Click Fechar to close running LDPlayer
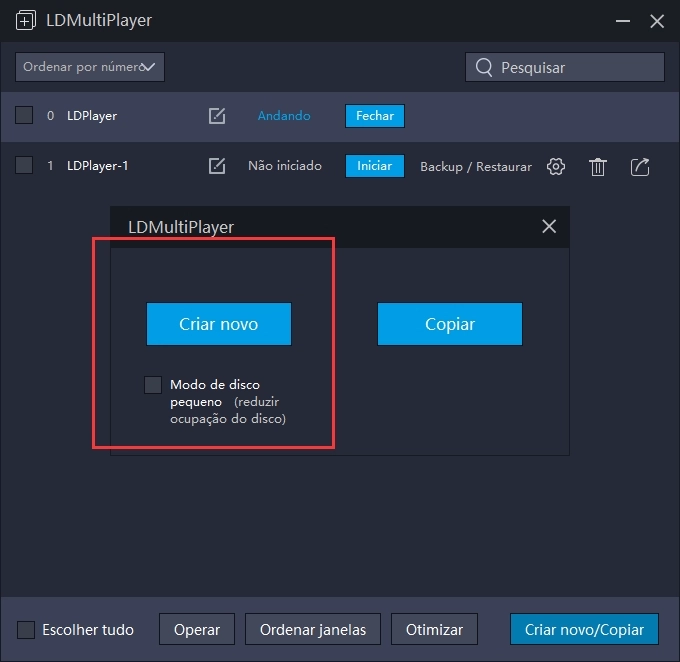The image size is (680, 662). click(375, 116)
